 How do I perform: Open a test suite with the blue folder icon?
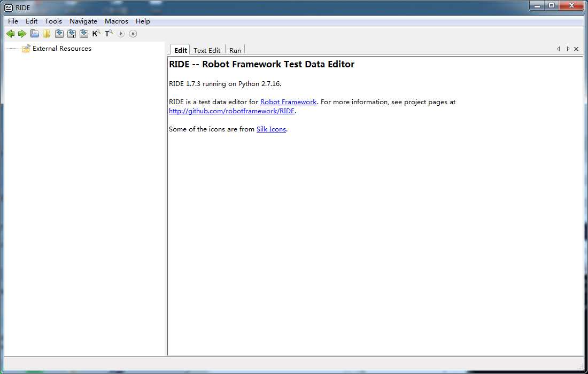click(x=35, y=34)
